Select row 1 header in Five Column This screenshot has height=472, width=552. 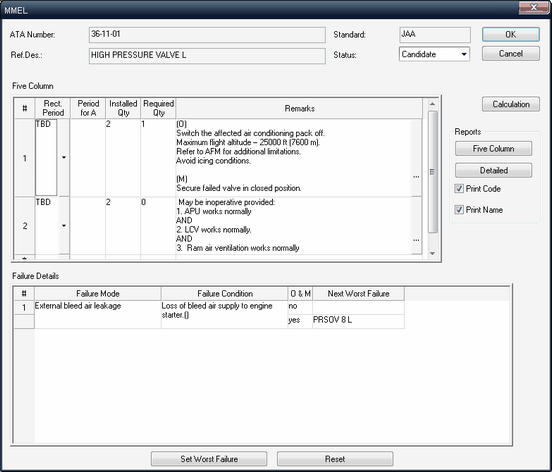tap(25, 158)
